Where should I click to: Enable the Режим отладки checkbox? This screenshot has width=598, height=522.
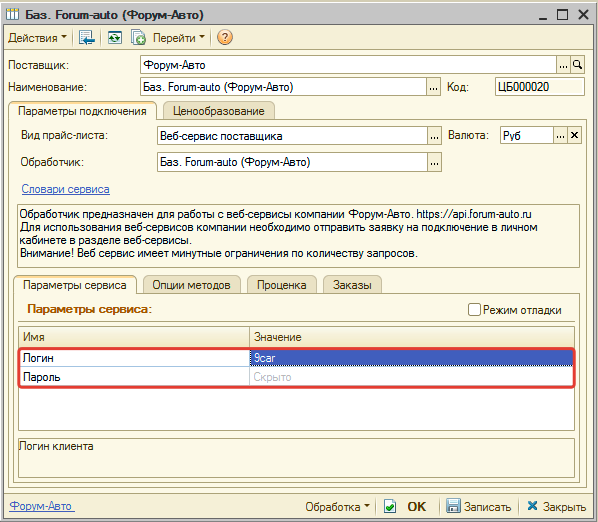(x=474, y=310)
